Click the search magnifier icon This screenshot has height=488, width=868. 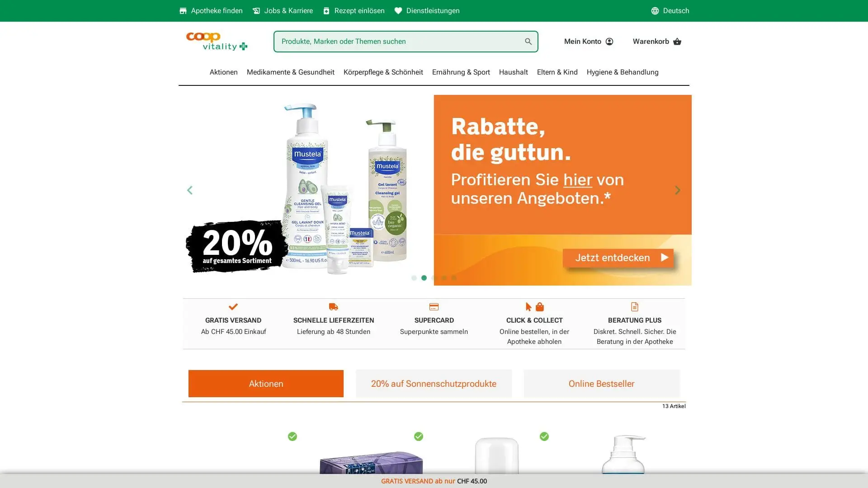tap(528, 42)
